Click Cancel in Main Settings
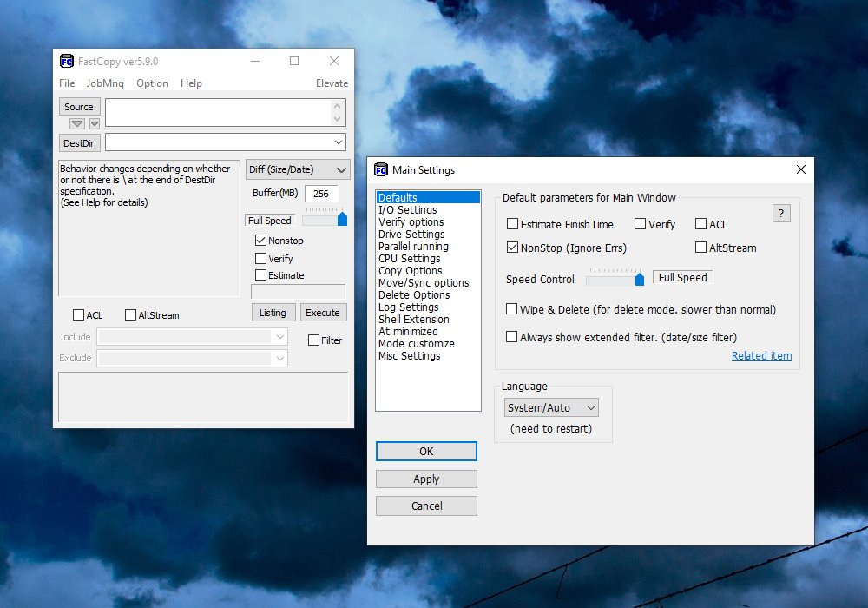The image size is (868, 608). click(426, 506)
